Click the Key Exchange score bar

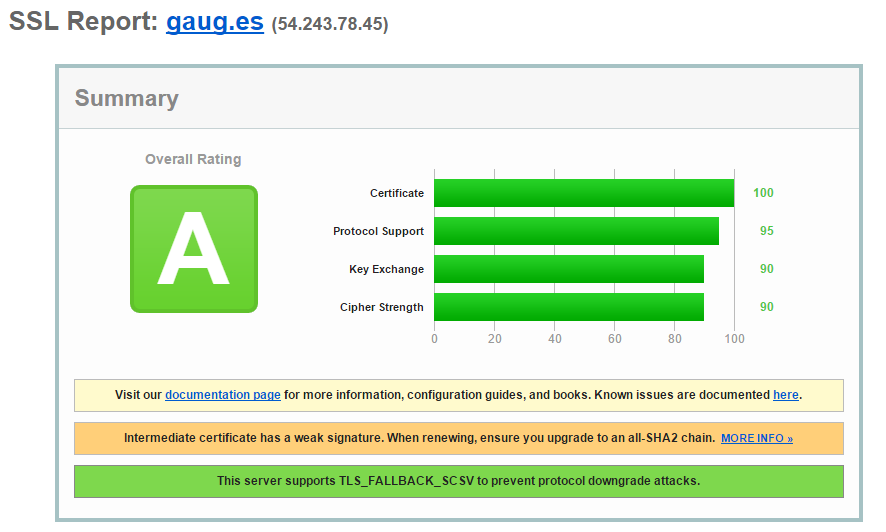pyautogui.click(x=568, y=269)
